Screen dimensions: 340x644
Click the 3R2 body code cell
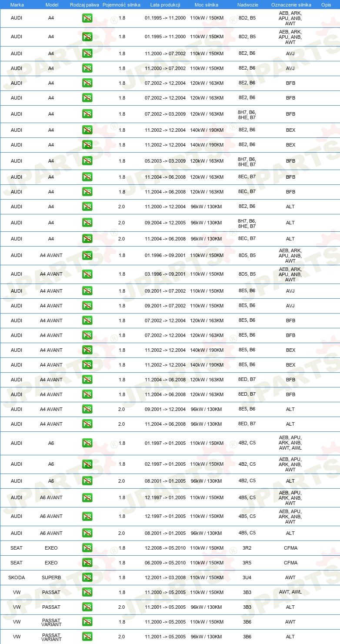[247, 548]
